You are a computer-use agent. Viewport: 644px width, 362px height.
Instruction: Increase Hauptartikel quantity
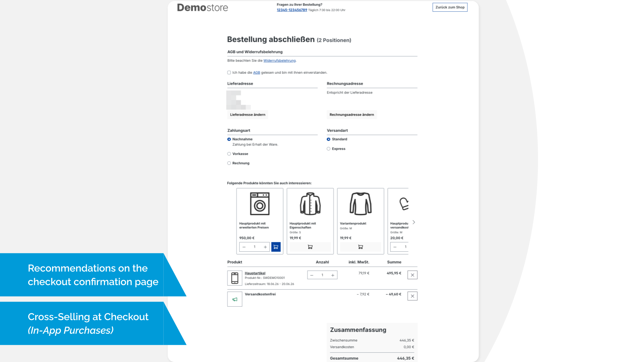(x=333, y=275)
